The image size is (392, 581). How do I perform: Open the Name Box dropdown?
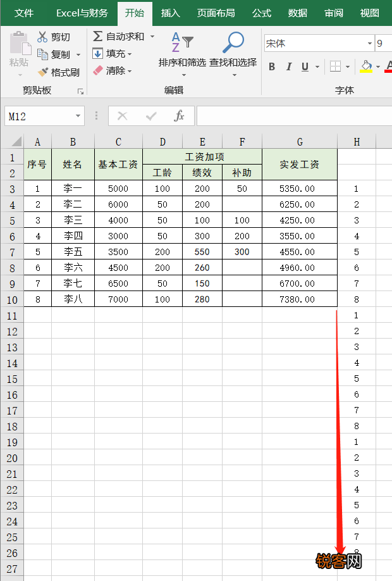point(78,116)
